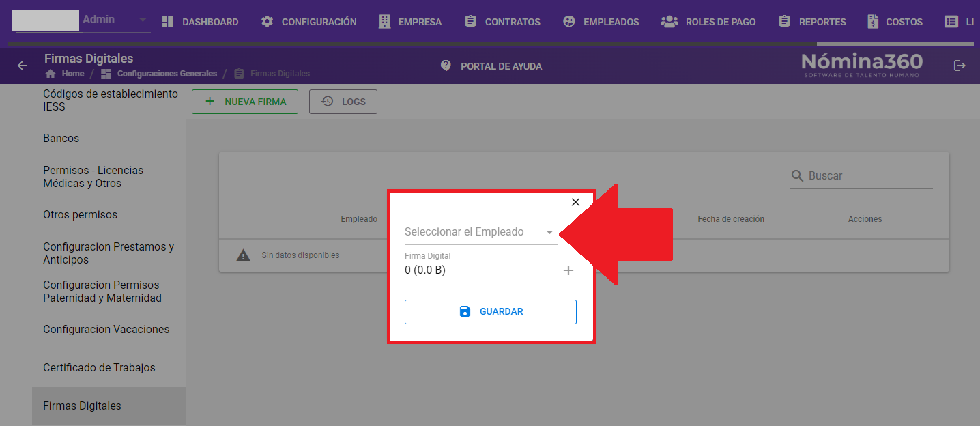Close the dialog with the X icon
The height and width of the screenshot is (426, 980).
[575, 202]
